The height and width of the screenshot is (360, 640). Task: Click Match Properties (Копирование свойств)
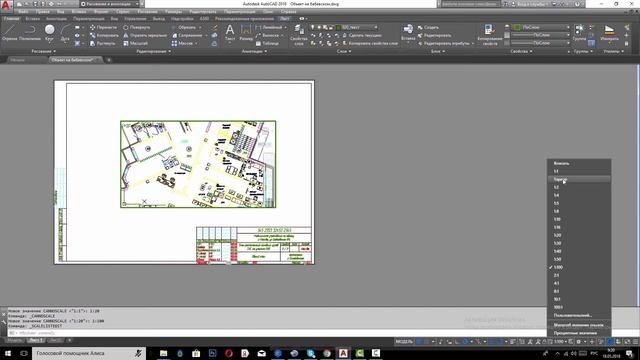coord(489,35)
